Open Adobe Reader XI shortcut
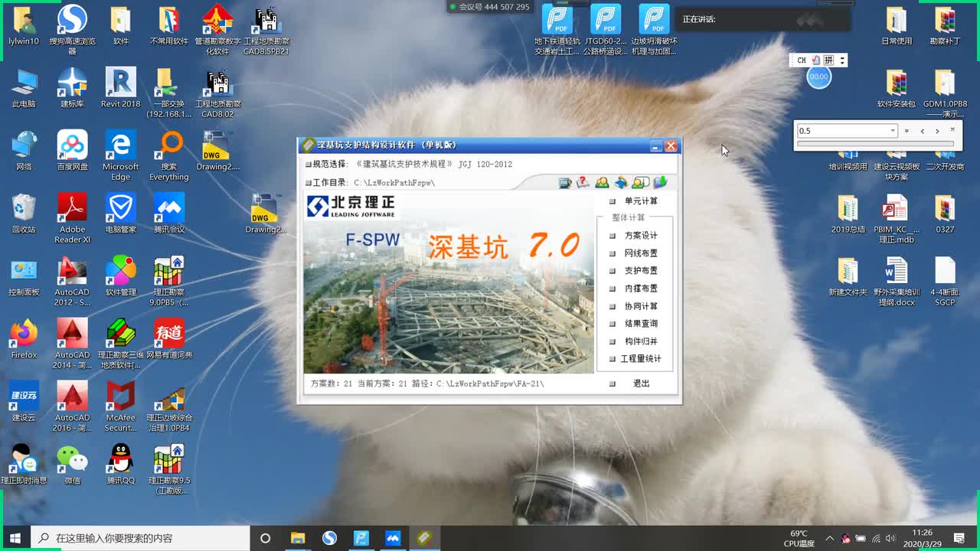 (x=73, y=219)
